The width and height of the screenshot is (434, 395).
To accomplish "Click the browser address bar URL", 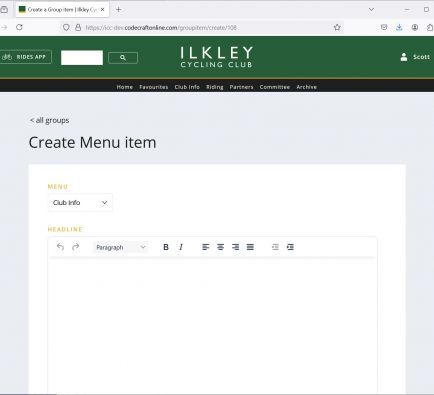I will tap(161, 28).
